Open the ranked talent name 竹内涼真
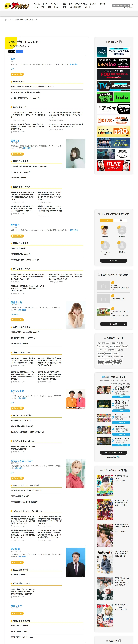The height and width of the screenshot is (644, 138). click(x=105, y=236)
